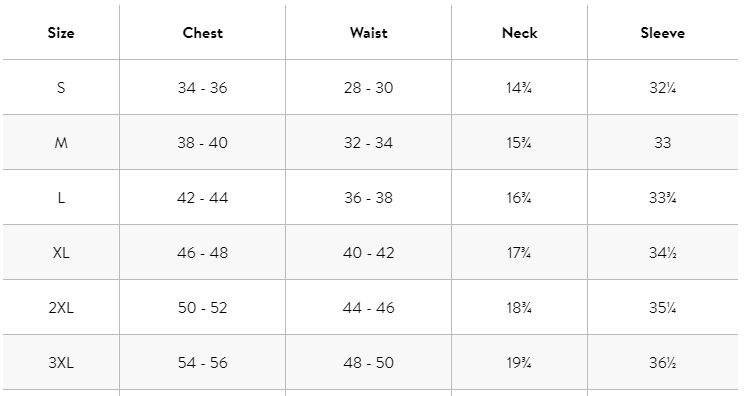The height and width of the screenshot is (396, 744).
Task: Click sleeve value 33 for size M
Action: pyautogui.click(x=663, y=143)
